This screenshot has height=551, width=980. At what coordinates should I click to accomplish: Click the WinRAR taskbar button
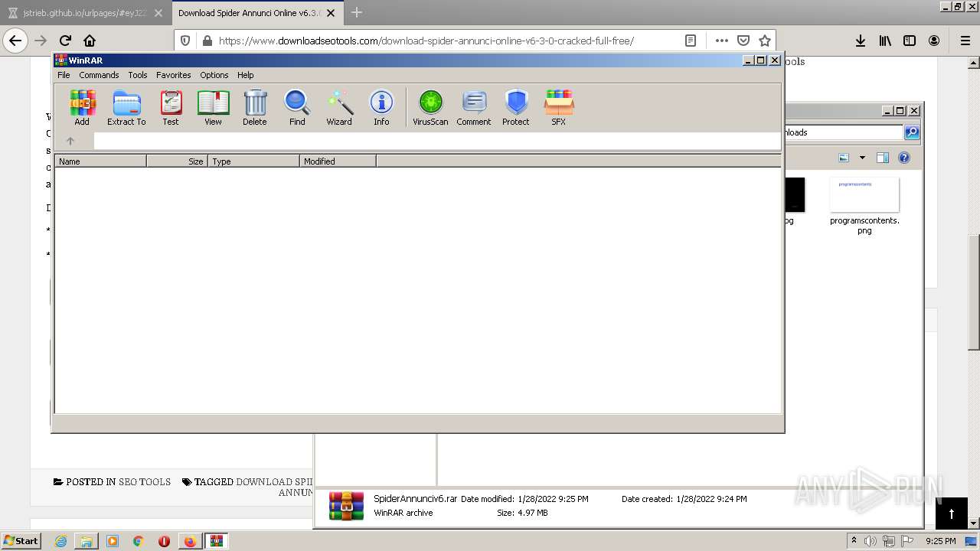click(x=216, y=541)
